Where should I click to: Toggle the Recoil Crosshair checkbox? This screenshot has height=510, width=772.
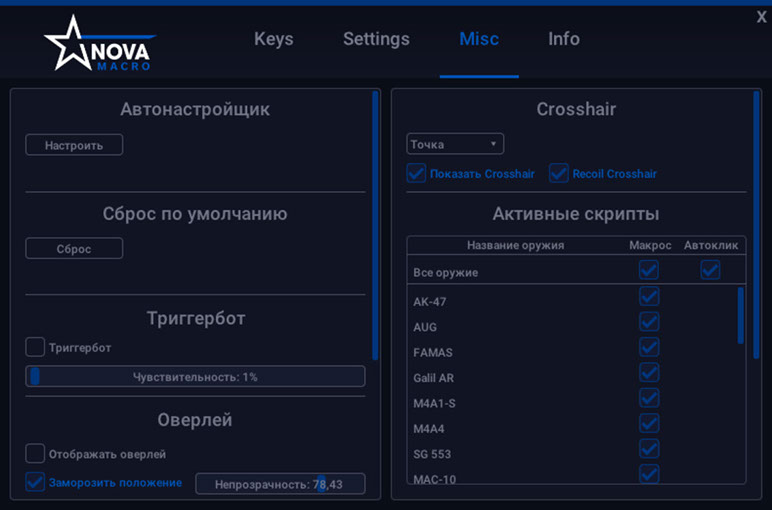pos(559,173)
